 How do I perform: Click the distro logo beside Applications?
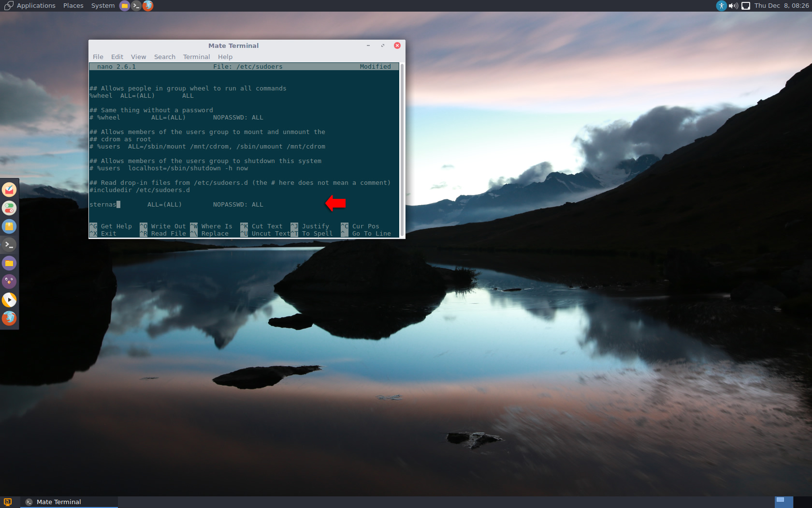pyautogui.click(x=9, y=6)
